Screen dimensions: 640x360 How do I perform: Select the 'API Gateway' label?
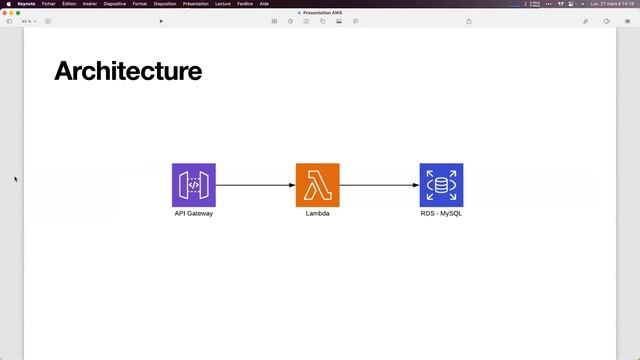pyautogui.click(x=194, y=213)
